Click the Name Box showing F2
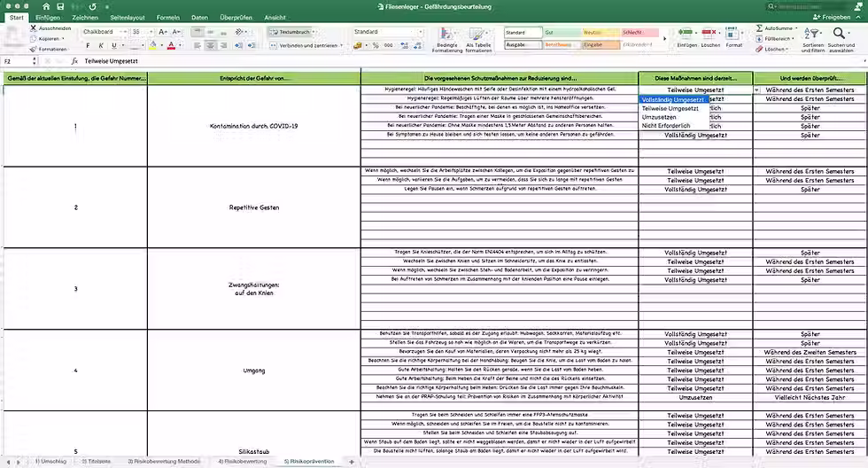This screenshot has height=468, width=868. click(17, 61)
